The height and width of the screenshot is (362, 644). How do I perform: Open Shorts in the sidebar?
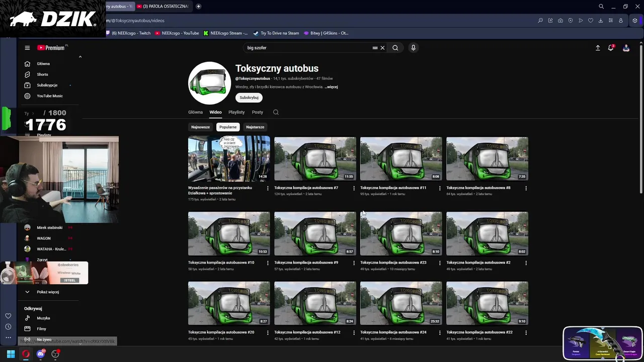(42, 74)
